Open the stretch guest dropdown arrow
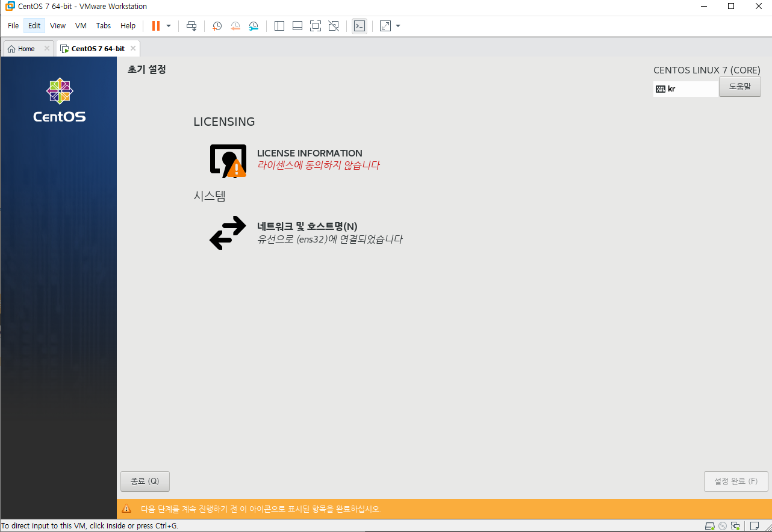The height and width of the screenshot is (532, 772). [398, 26]
